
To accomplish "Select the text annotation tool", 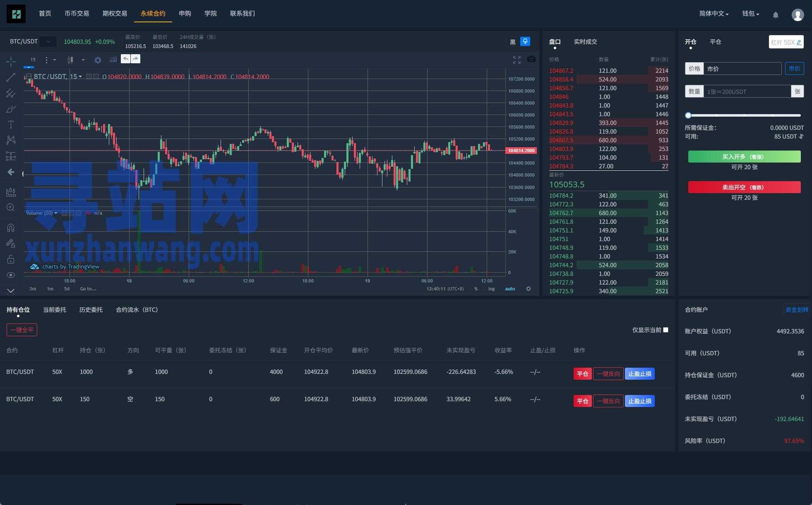I will point(11,124).
